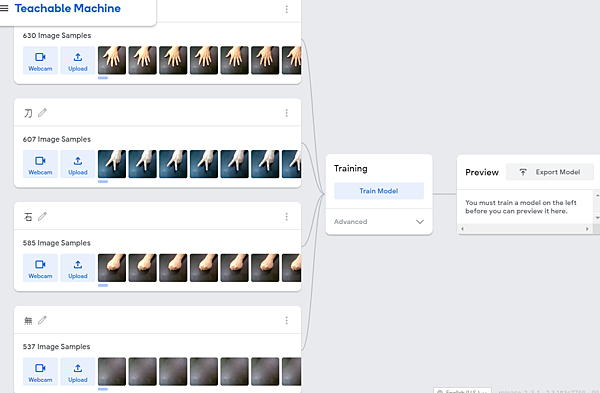The image size is (600, 393).
Task: Click the 無 class name label
Action: click(28, 321)
